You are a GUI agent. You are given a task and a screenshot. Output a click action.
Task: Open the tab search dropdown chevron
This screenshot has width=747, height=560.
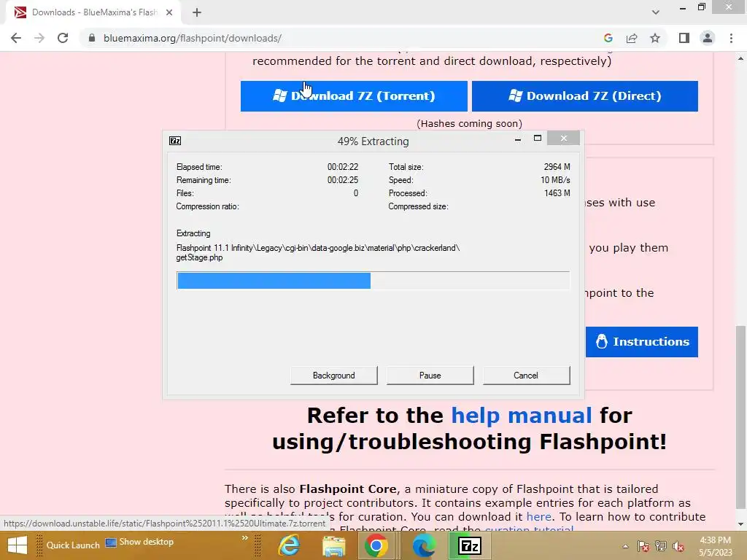656,12
